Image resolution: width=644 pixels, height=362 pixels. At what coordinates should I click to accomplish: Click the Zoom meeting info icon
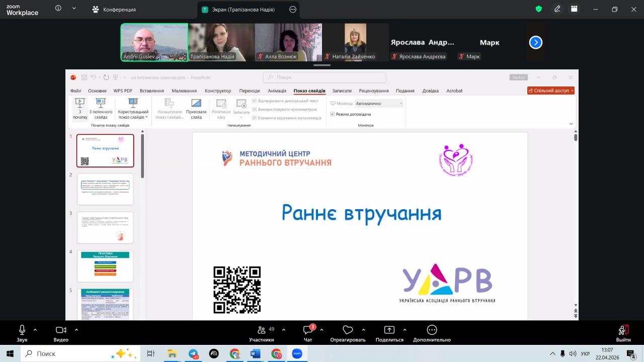coord(58,9)
